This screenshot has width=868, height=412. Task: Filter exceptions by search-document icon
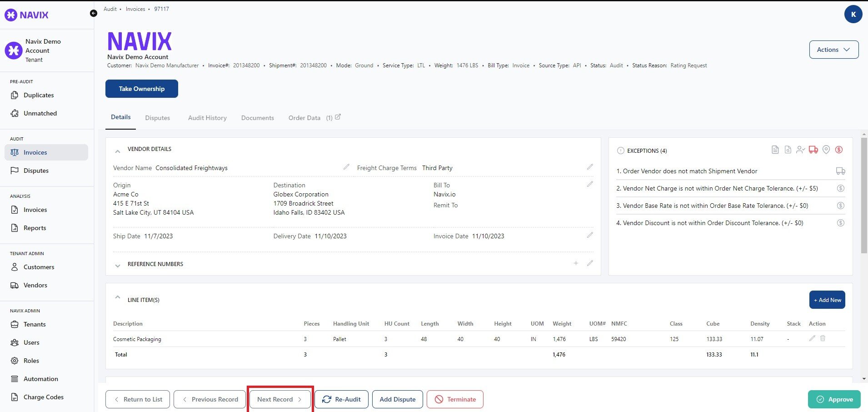[788, 150]
